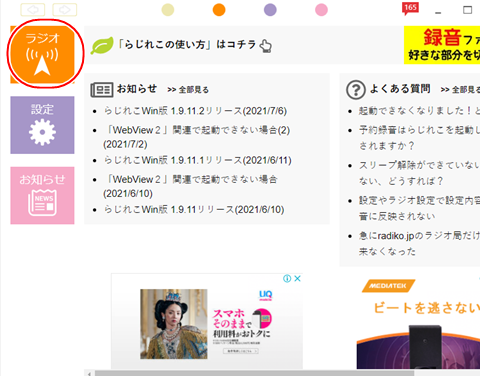This screenshot has width=480, height=376.
Task: Open WebView2 関連で起動できない場合 (2021/6/10) news
Action: click(x=190, y=186)
